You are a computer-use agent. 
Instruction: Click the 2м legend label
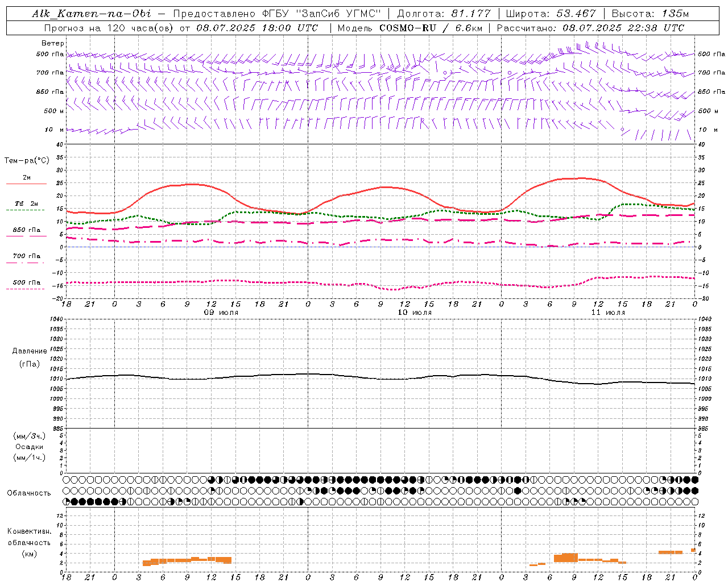(27, 178)
